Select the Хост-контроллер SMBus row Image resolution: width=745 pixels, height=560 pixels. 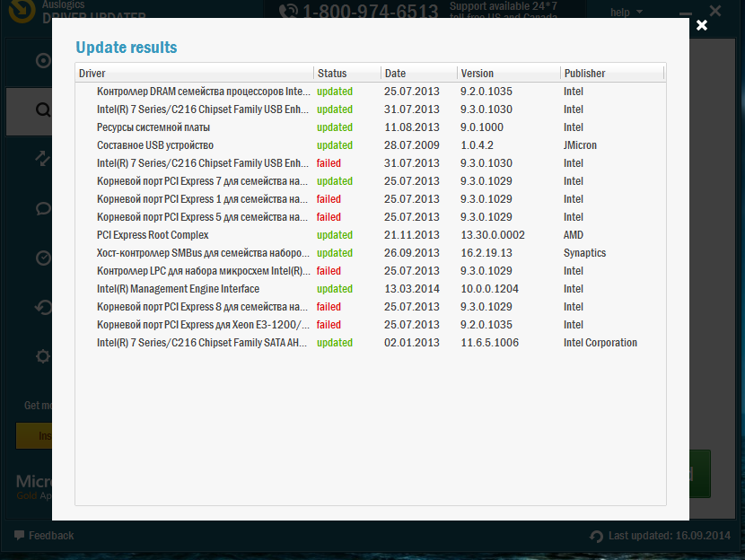coord(371,253)
